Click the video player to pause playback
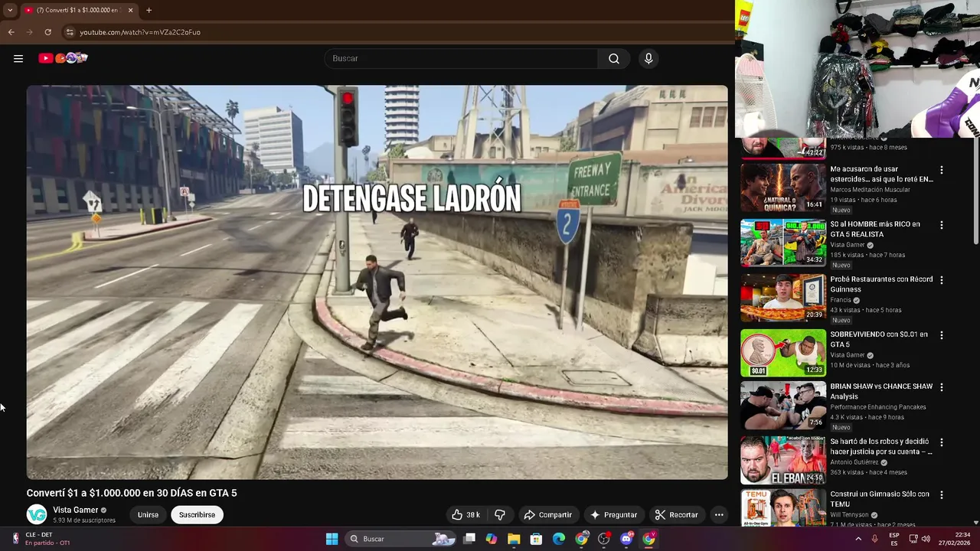980x551 pixels. [x=377, y=282]
